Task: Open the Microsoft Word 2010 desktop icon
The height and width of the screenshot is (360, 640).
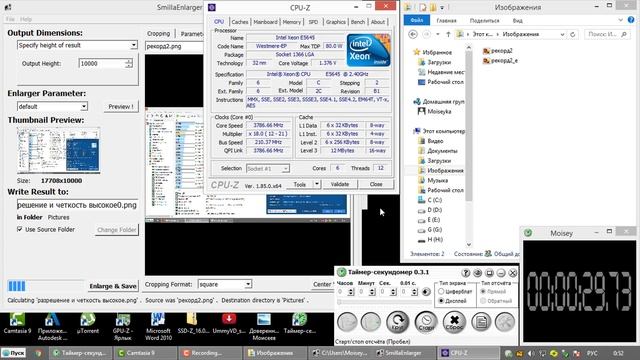Action: click(x=158, y=327)
